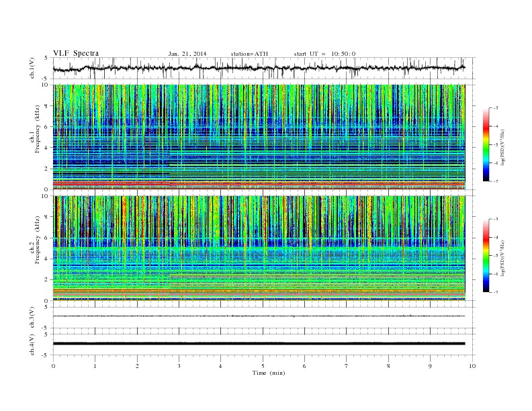Click the "start UT = 10:50:0" header text
The height and width of the screenshot is (411, 532).
pyautogui.click(x=324, y=54)
